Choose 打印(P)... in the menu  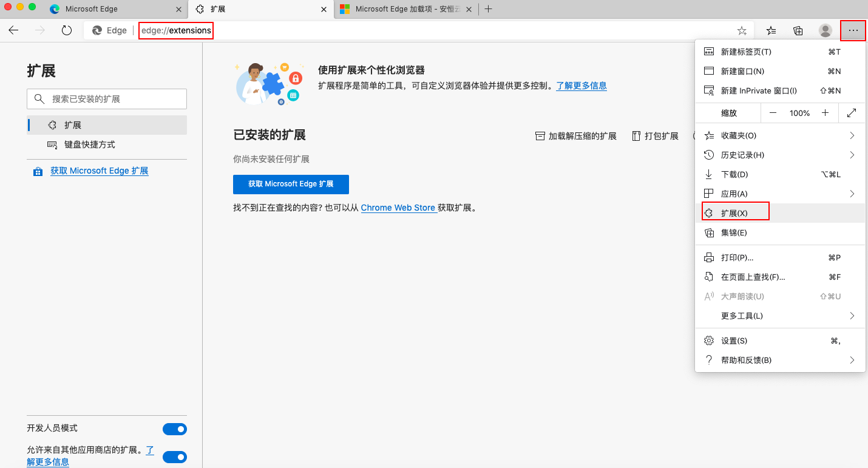click(780, 258)
